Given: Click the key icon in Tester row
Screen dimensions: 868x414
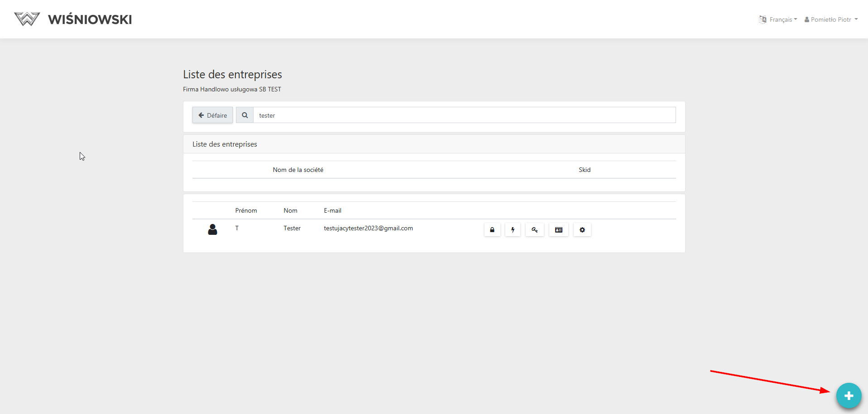Looking at the screenshot, I should click(534, 230).
